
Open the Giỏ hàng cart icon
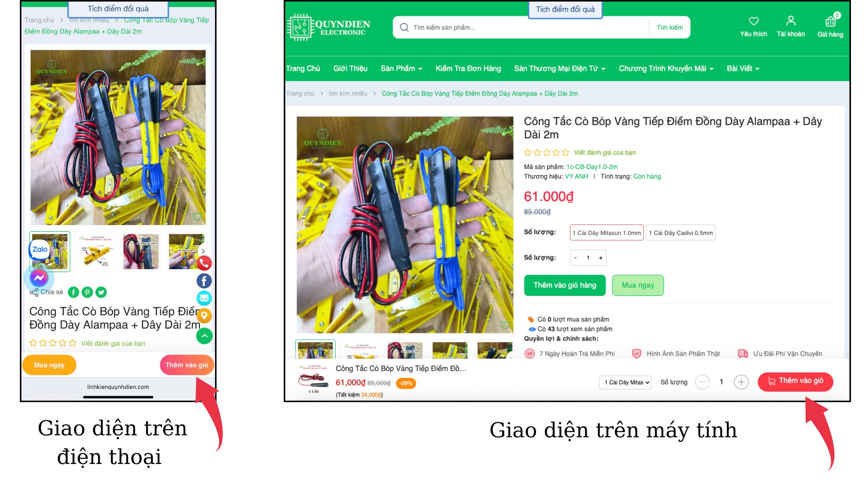pyautogui.click(x=830, y=21)
